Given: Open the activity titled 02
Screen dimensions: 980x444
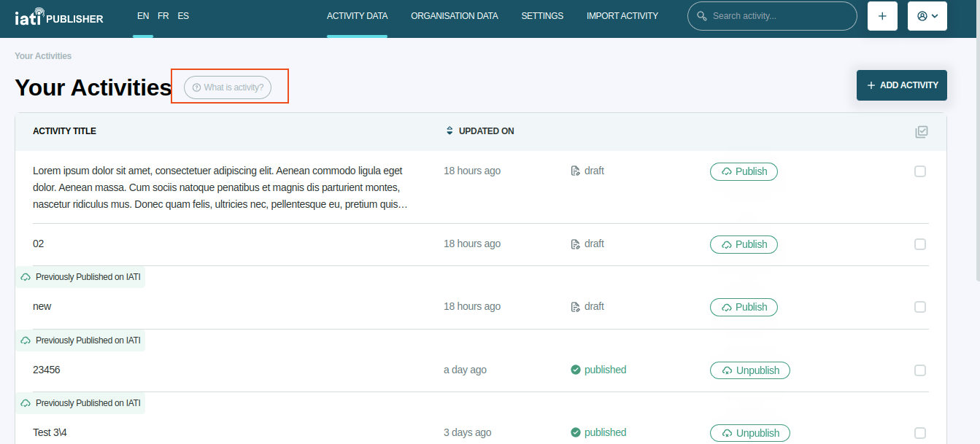Looking at the screenshot, I should [x=39, y=244].
